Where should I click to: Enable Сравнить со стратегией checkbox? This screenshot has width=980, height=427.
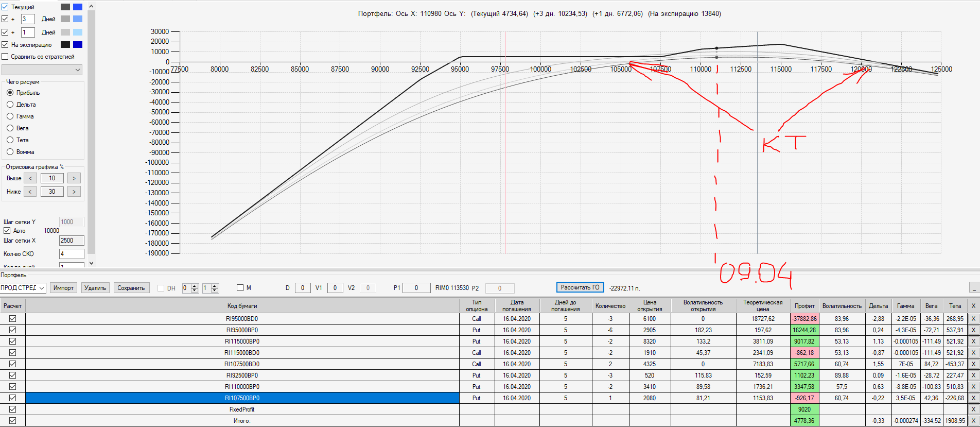(5, 57)
